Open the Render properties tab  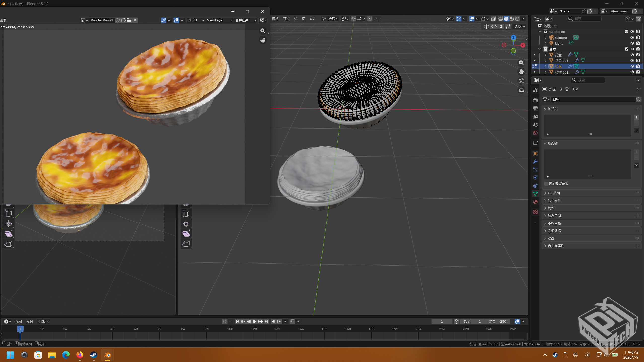(x=535, y=100)
